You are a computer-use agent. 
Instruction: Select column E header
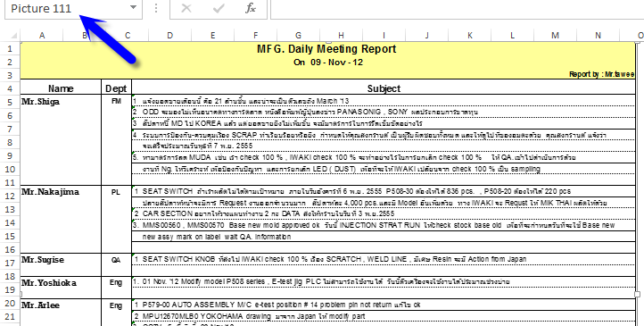pos(213,36)
